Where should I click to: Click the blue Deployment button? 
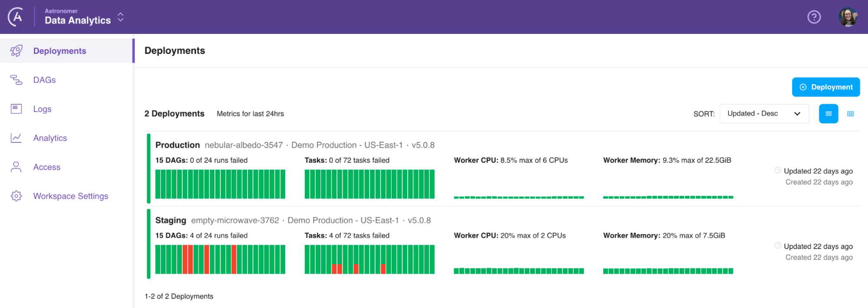click(x=825, y=87)
